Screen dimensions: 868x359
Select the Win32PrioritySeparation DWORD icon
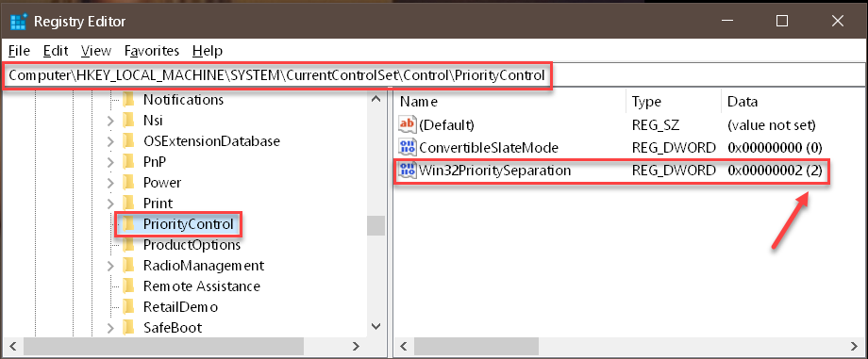407,171
